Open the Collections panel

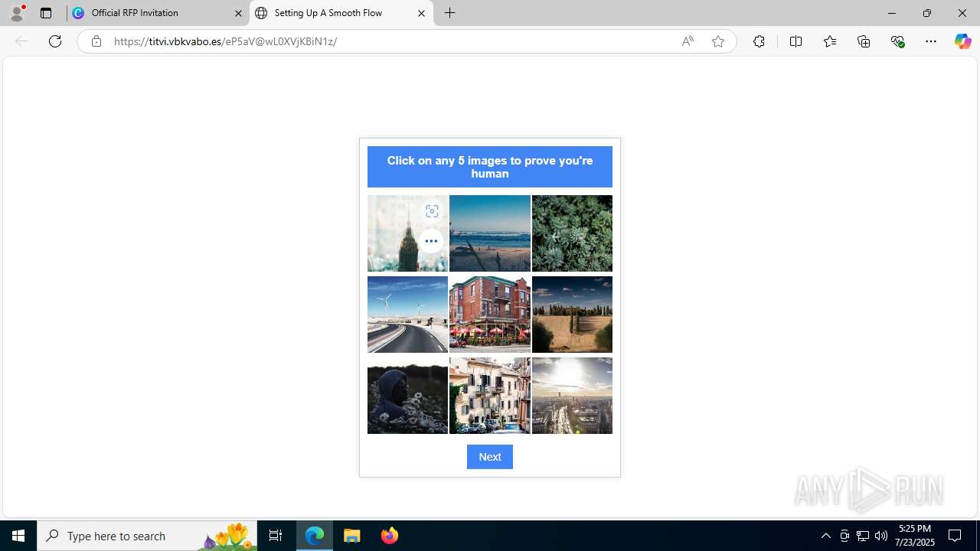point(864,41)
